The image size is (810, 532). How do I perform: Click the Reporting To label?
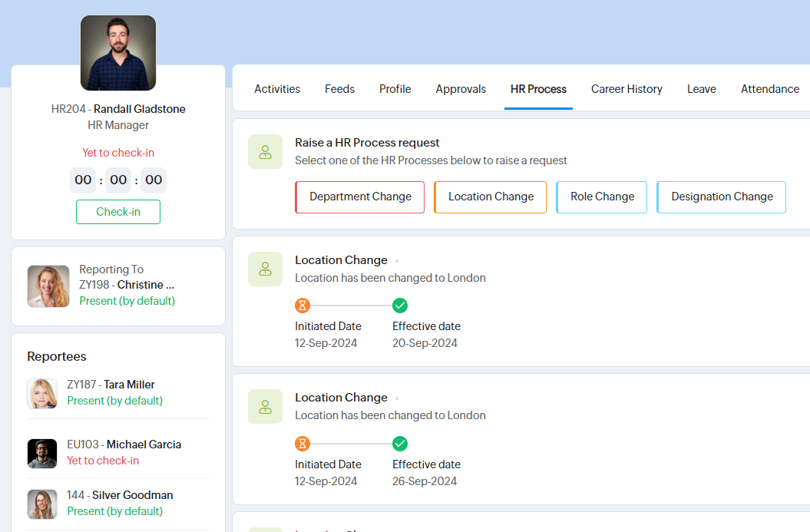click(111, 269)
